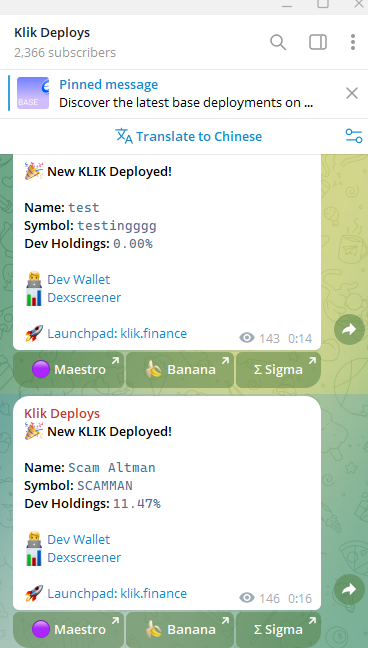Image resolution: width=368 pixels, height=648 pixels.
Task: Open the pinned message thumbnail
Action: pyautogui.click(x=33, y=93)
